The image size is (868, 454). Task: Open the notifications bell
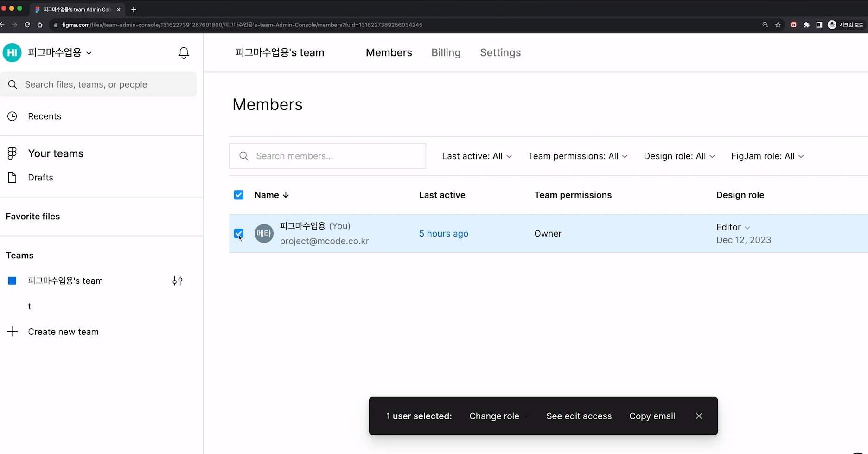pos(184,53)
